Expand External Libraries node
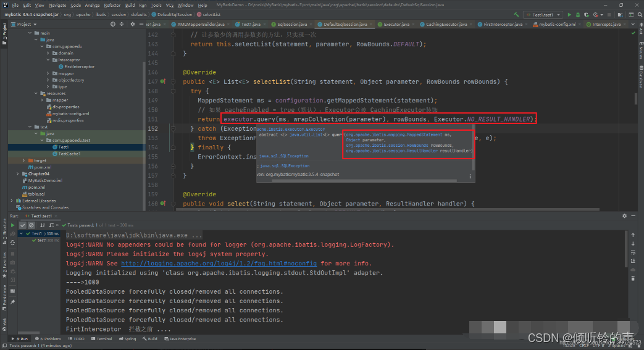The height and width of the screenshot is (350, 644). (x=12, y=201)
